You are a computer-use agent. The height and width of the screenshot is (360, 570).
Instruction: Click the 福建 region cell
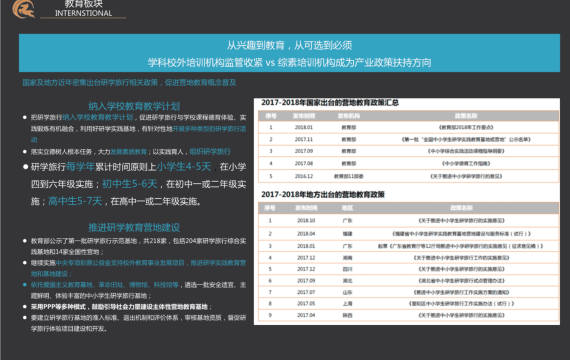click(347, 234)
